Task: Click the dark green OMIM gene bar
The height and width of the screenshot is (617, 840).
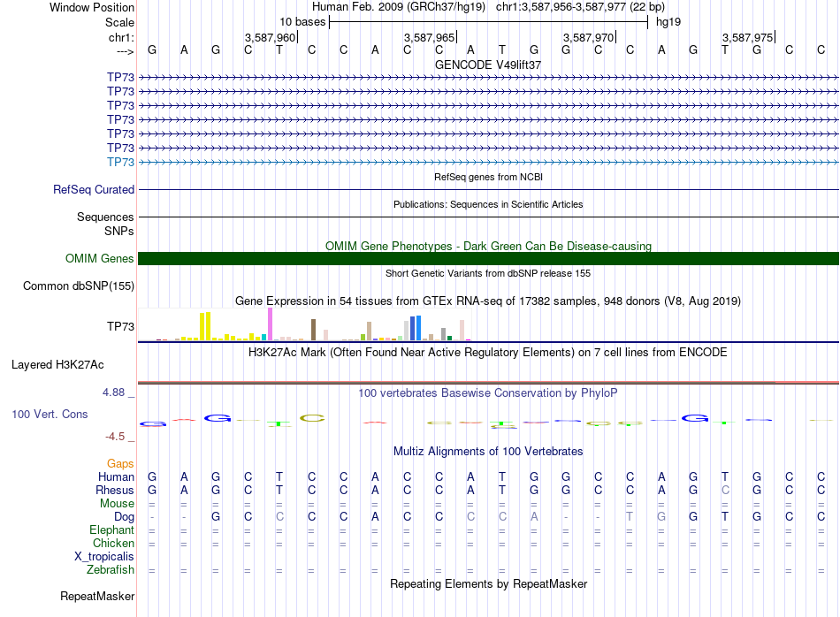Action: [488, 258]
